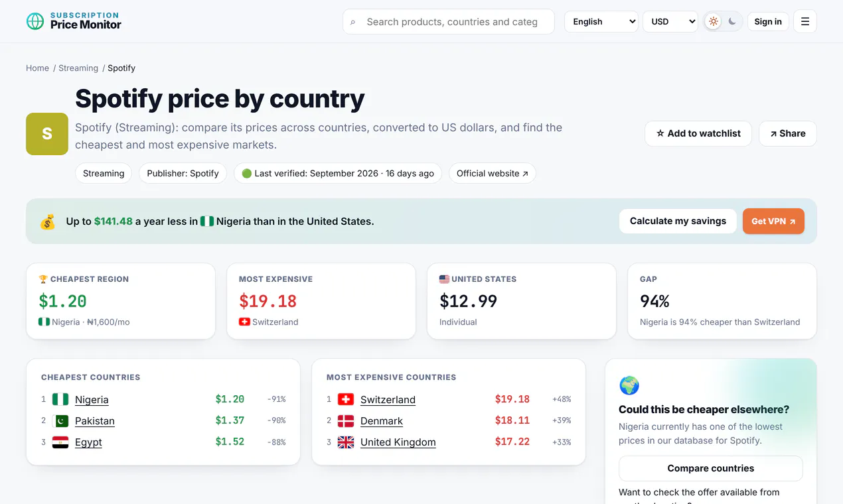Click the Pakistan flag icon

[60, 420]
